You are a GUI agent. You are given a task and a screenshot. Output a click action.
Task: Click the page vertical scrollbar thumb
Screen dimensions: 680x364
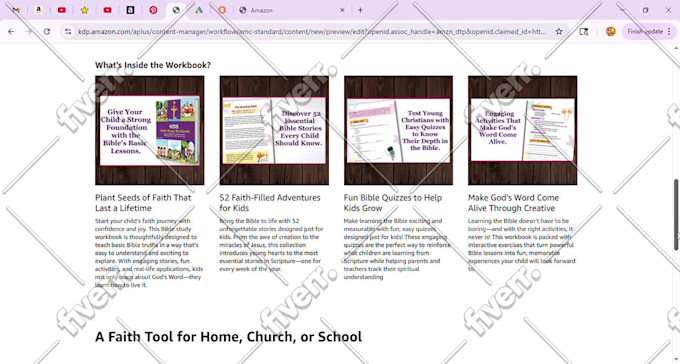(676, 214)
